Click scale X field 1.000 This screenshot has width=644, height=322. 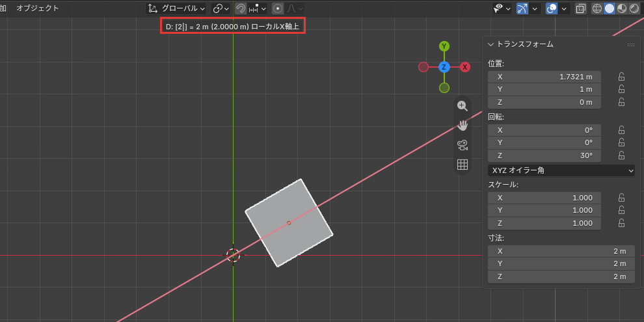click(x=544, y=198)
